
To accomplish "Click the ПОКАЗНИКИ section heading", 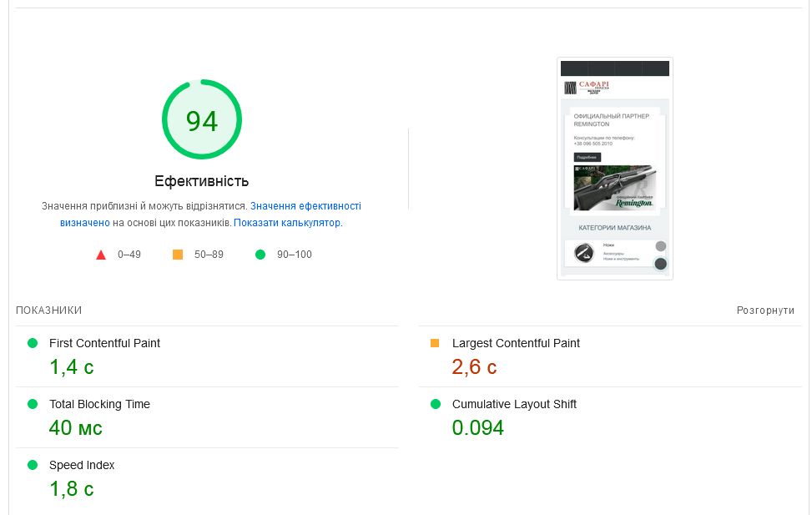I will (x=48, y=311).
